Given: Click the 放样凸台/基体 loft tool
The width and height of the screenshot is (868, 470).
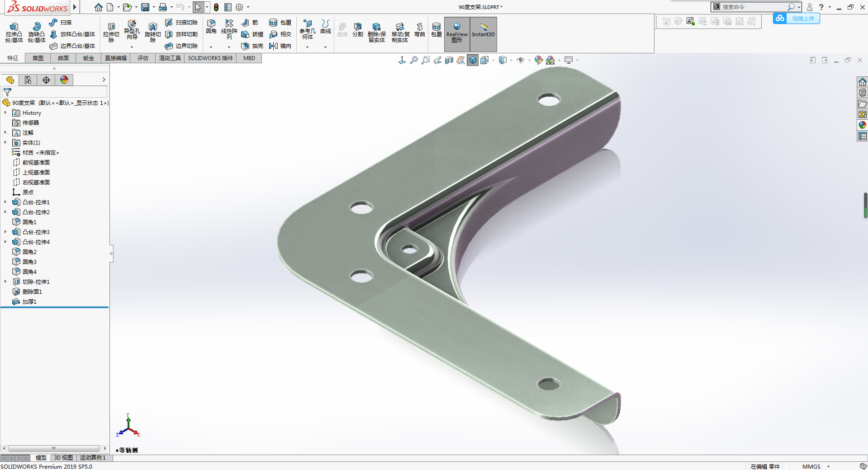Looking at the screenshot, I should click(72, 34).
